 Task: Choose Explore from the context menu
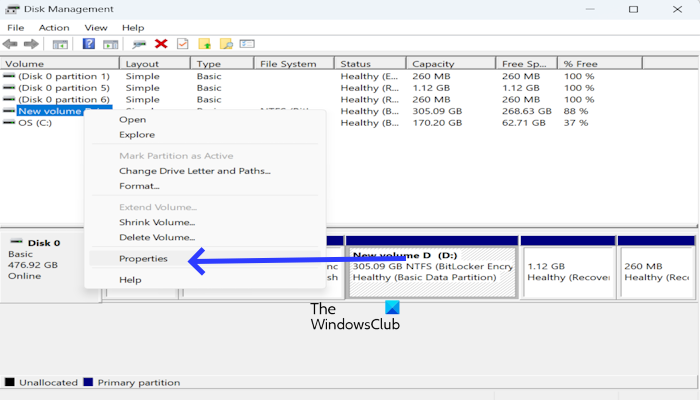click(137, 135)
